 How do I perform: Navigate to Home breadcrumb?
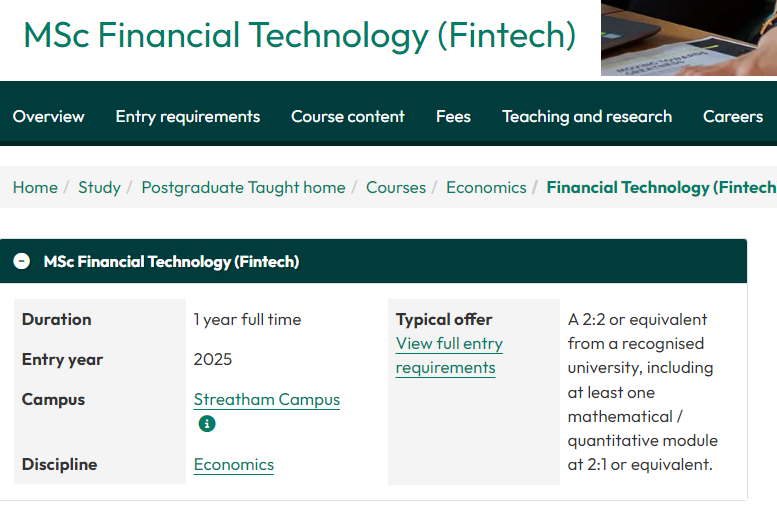point(35,187)
